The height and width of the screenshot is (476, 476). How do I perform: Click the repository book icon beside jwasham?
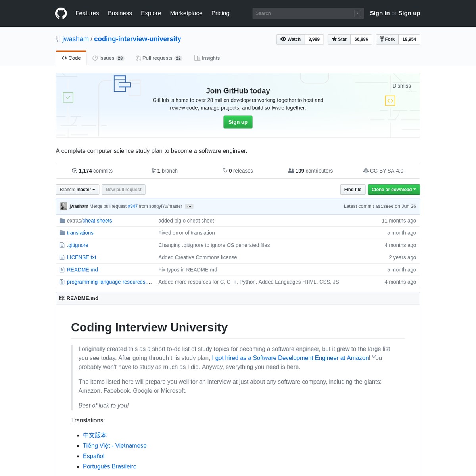pos(58,39)
